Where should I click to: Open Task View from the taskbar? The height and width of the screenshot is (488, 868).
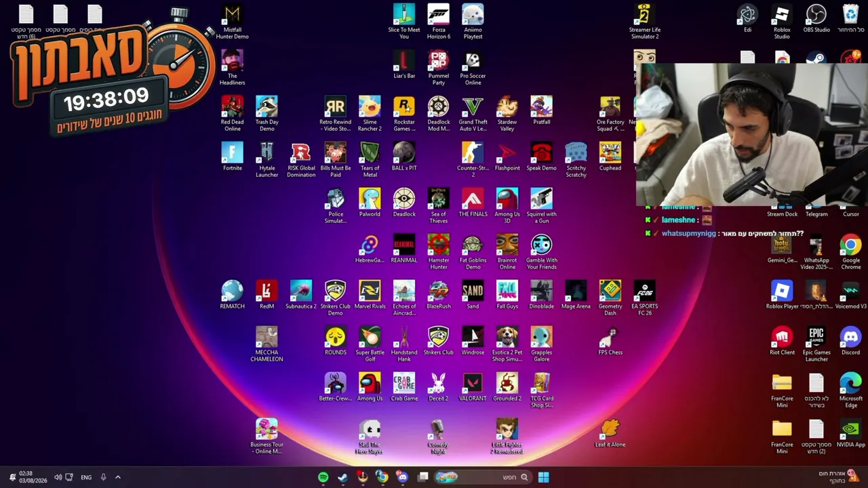point(423,477)
